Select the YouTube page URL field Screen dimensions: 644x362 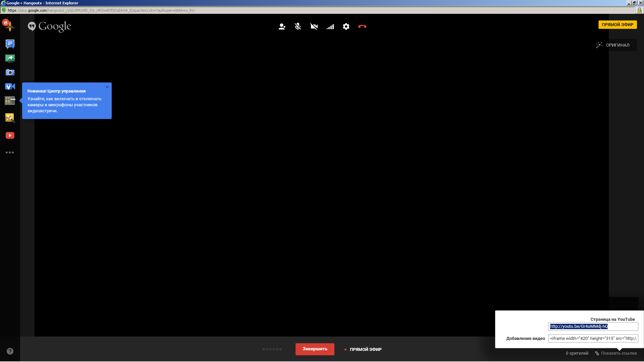[593, 326]
